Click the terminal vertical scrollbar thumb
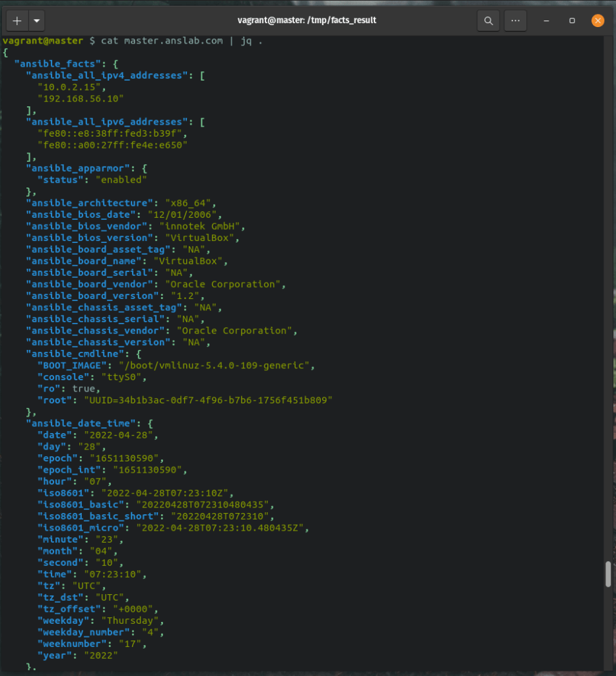Screen dimensions: 616x676 coord(608,574)
